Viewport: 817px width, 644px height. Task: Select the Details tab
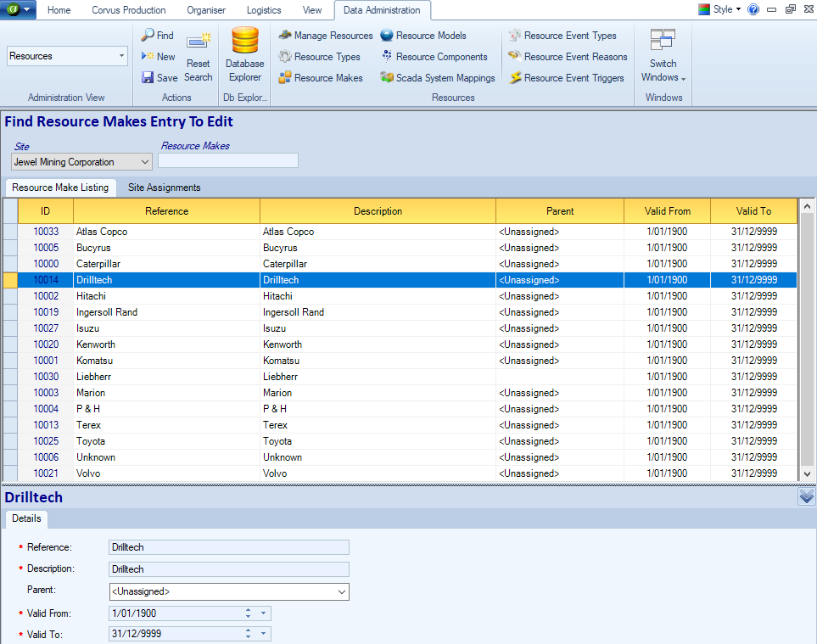(x=26, y=518)
